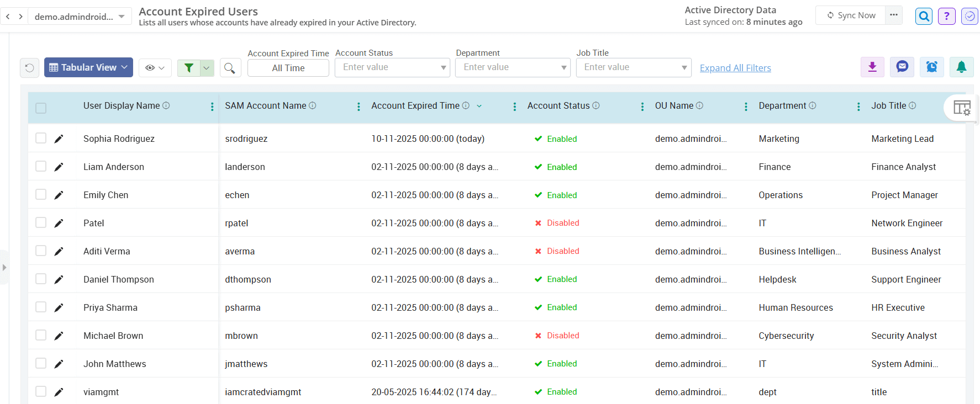This screenshot has height=404, width=980.
Task: Open the SAM Account Name column three-dot menu
Action: pyautogui.click(x=359, y=107)
